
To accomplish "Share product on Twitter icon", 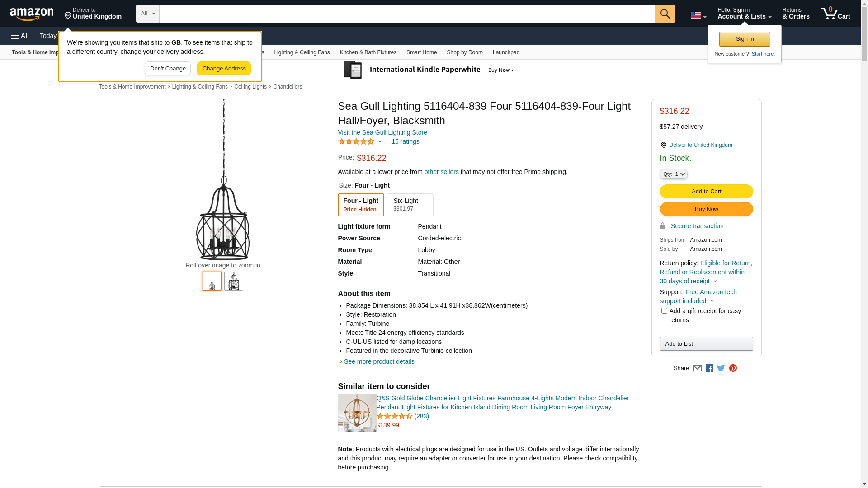I will point(721,368).
